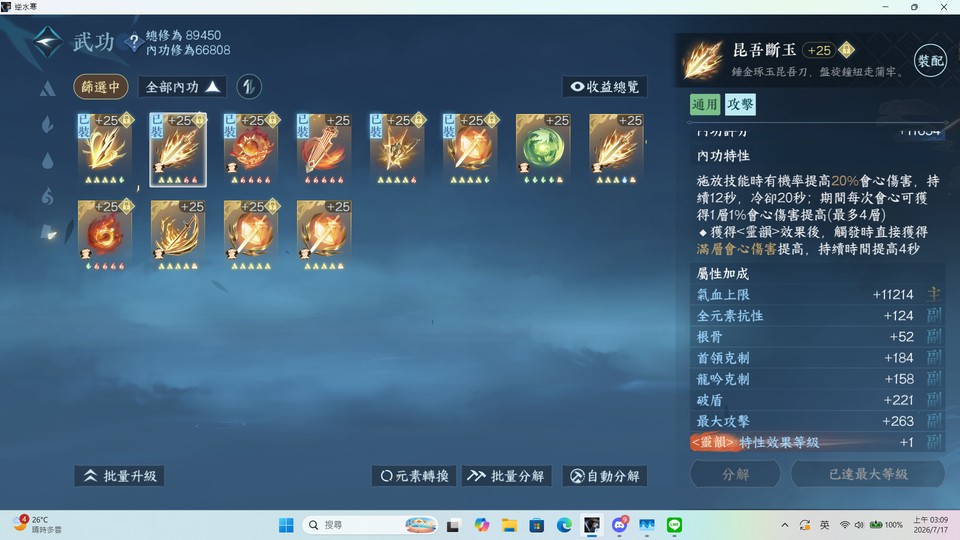Screen dimensions: 960x540
Task: Click the 氣血上限 attribute row
Action: (x=817, y=294)
